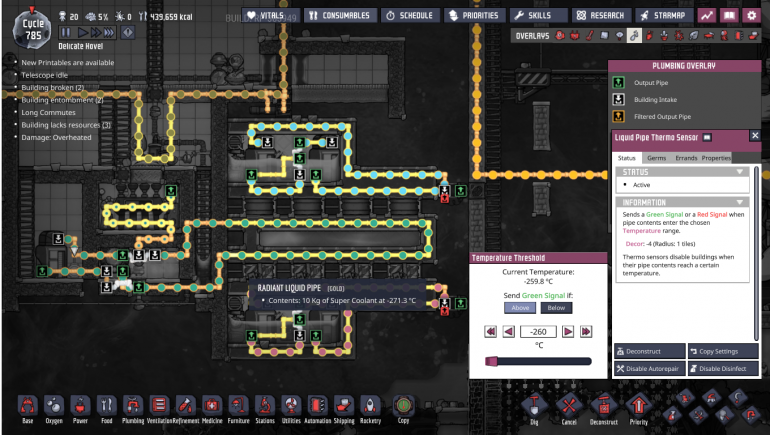The height and width of the screenshot is (435, 770).
Task: Click the temperature threshold slider handle
Action: 491,360
